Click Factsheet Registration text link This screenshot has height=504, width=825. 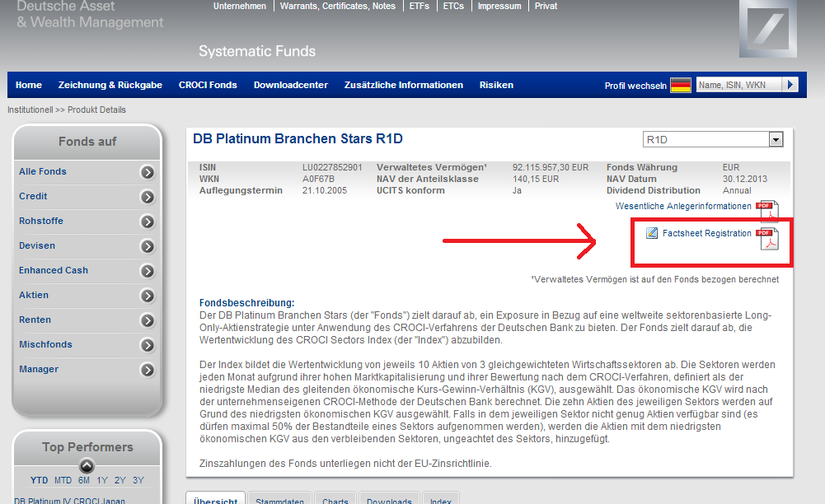(706, 233)
